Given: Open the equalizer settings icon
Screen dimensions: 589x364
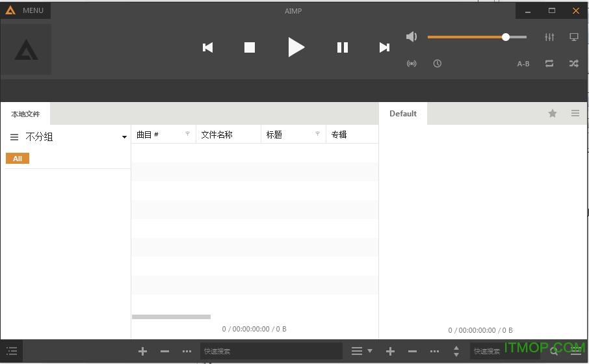Looking at the screenshot, I should tap(549, 37).
